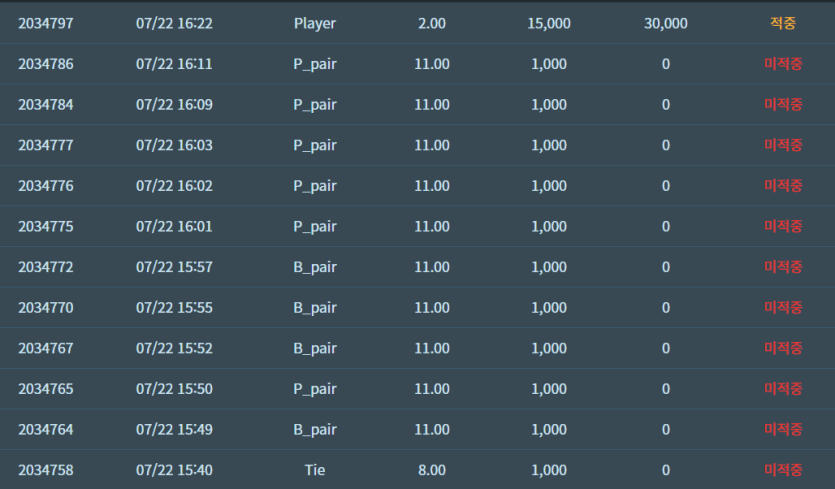Select P_pair bet at 15:50
The height and width of the screenshot is (489, 835).
pyautogui.click(x=315, y=389)
